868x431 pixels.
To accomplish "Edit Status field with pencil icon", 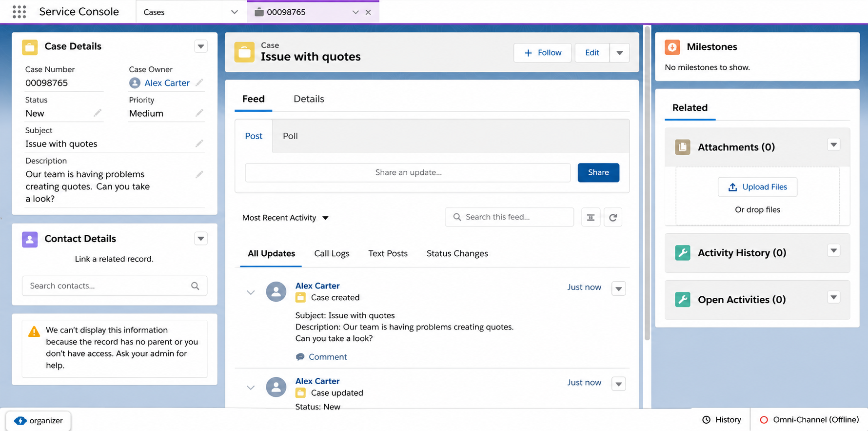I will [x=98, y=113].
